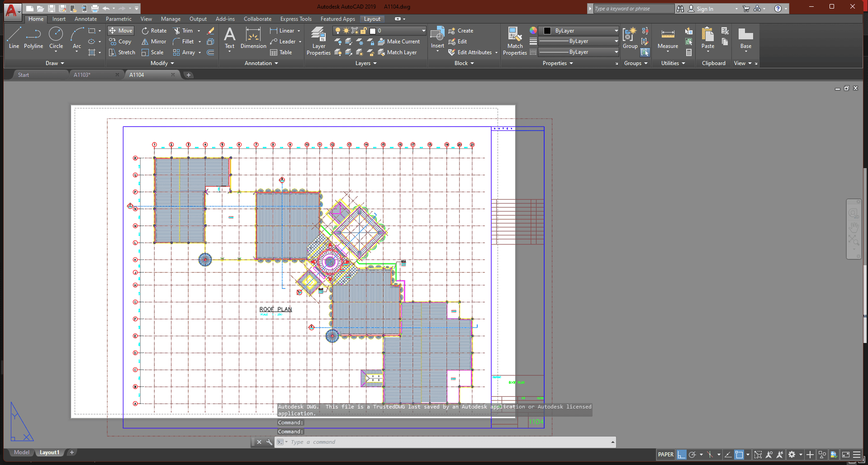The image size is (868, 465).
Task: Open the lineweight ByLayer dropdown
Action: tap(579, 41)
